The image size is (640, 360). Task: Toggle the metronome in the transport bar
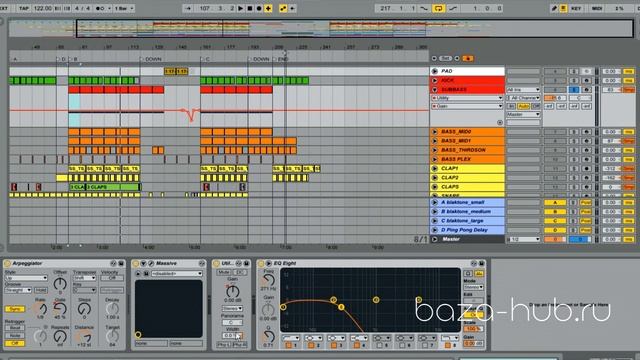tap(100, 8)
